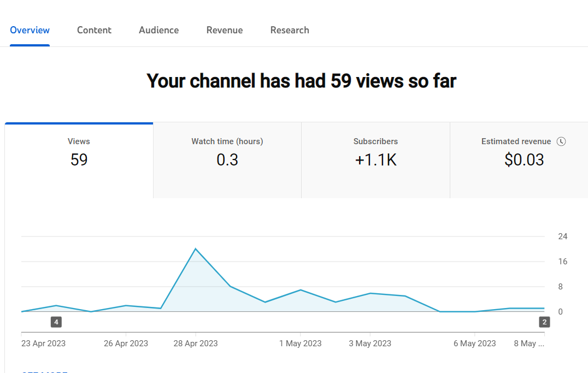
Task: Show the Watch time (hours) chart
Action: point(227,160)
